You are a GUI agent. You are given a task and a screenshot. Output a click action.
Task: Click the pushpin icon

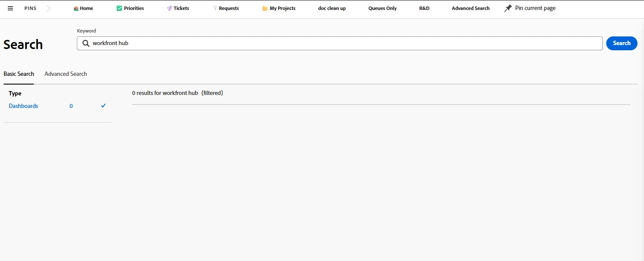click(508, 8)
